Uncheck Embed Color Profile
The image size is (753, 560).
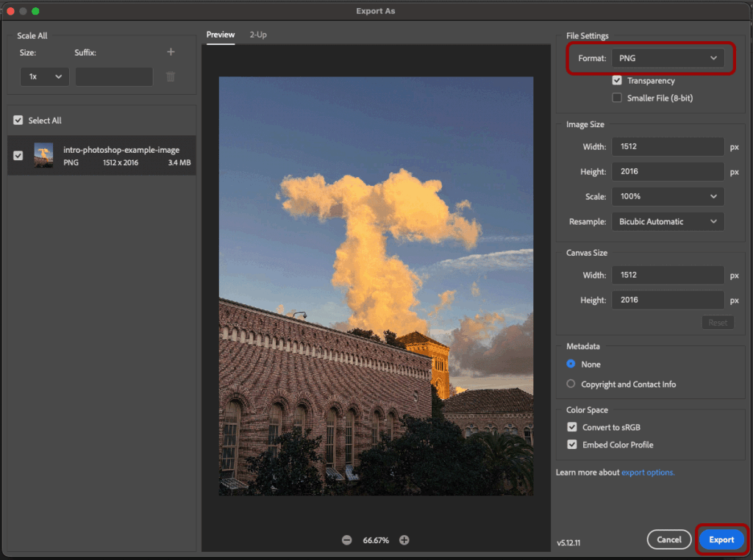571,445
